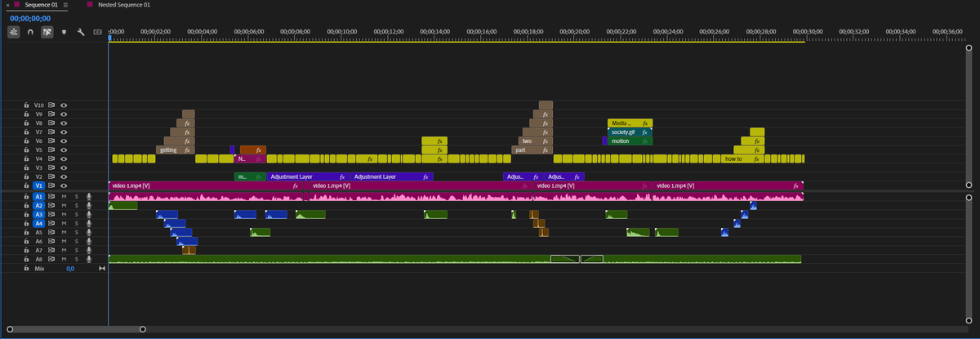This screenshot has height=339, width=980.
Task: Select the Media clip on V8
Action: [x=630, y=123]
